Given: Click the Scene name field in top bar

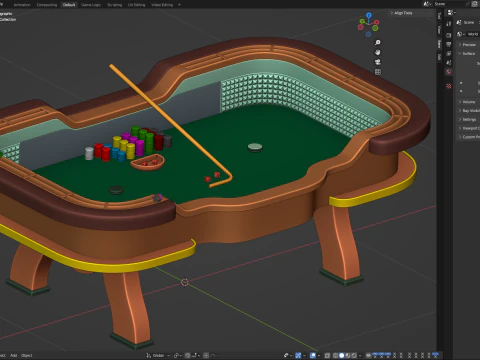Looking at the screenshot, I should point(448,4).
